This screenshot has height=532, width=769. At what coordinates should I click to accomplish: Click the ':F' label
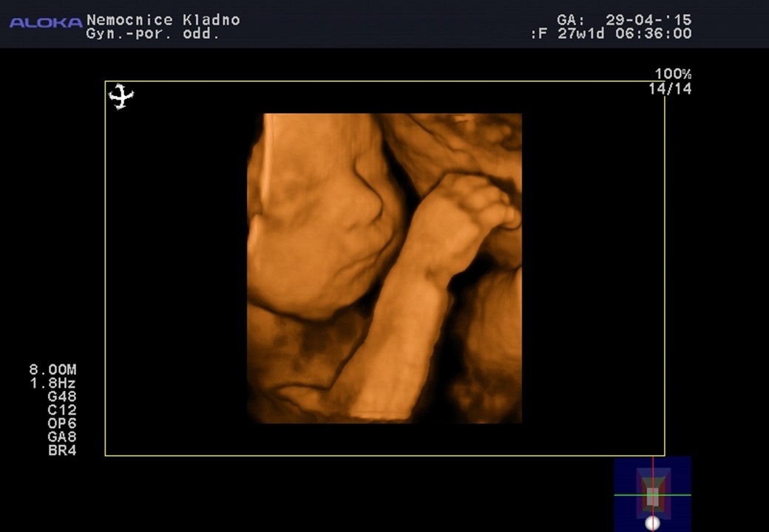pos(538,34)
